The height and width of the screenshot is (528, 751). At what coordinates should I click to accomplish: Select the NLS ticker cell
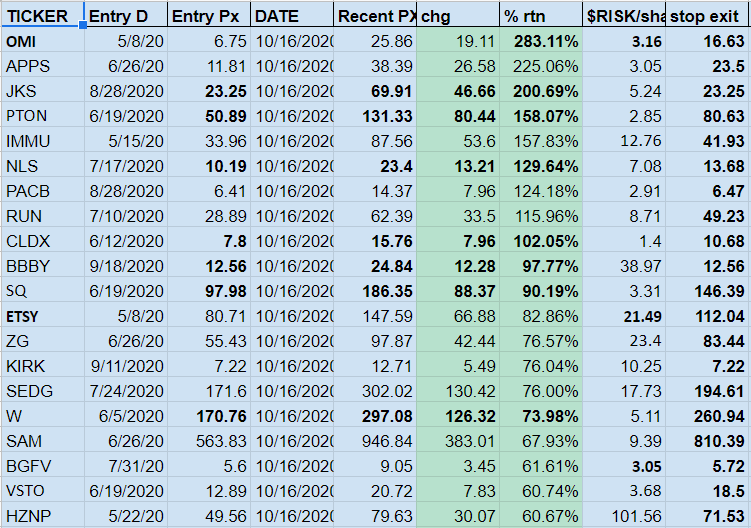point(42,166)
